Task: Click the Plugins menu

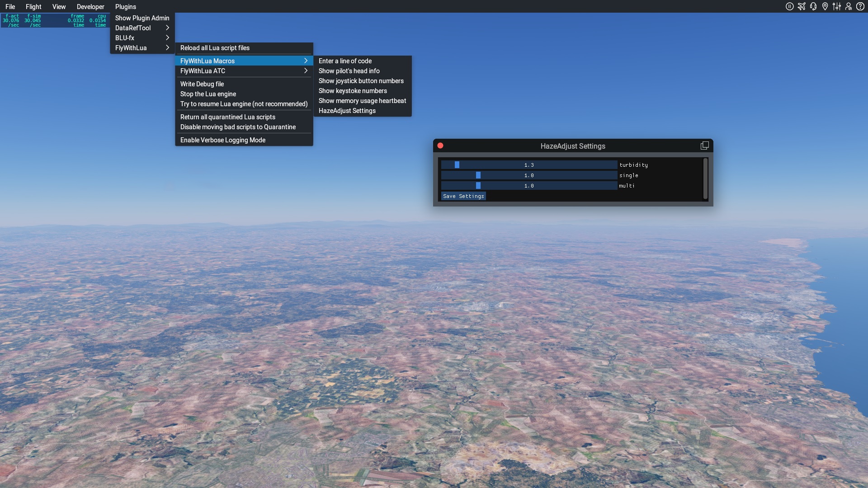Action: [126, 7]
